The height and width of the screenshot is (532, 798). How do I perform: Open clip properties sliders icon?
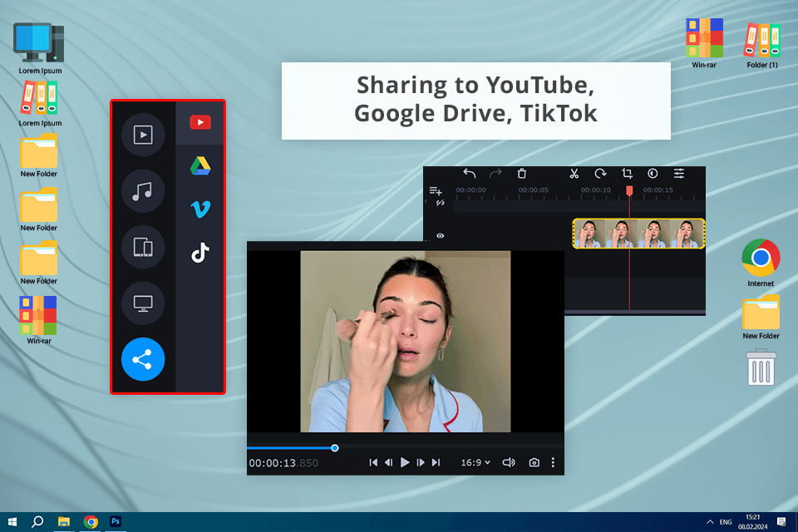[x=679, y=174]
